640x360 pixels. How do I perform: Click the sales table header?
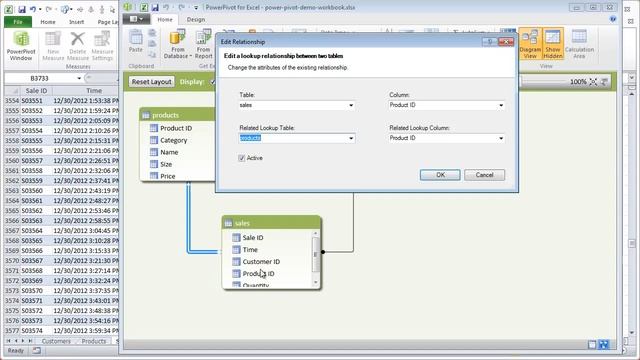271,223
